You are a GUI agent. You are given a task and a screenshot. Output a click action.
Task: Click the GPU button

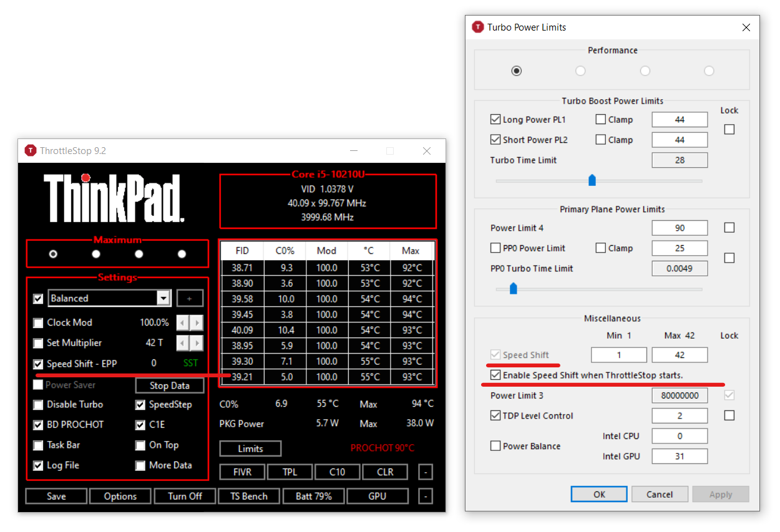[x=378, y=496]
